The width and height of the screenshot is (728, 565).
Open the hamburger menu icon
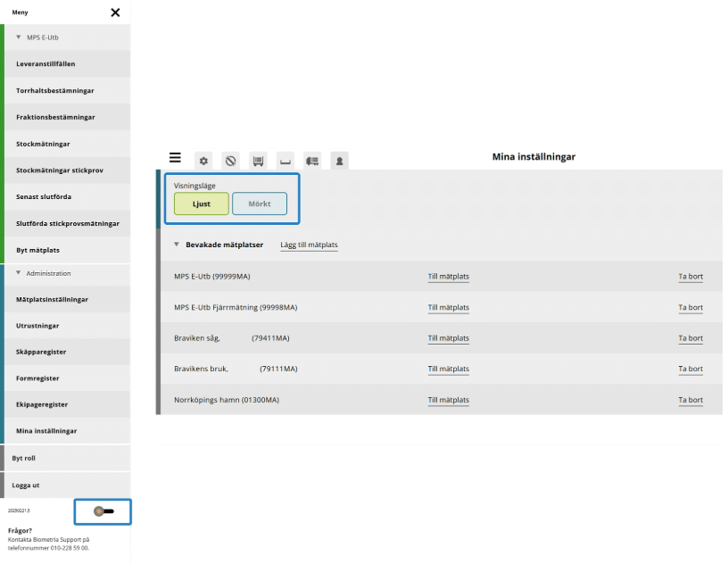coord(175,158)
